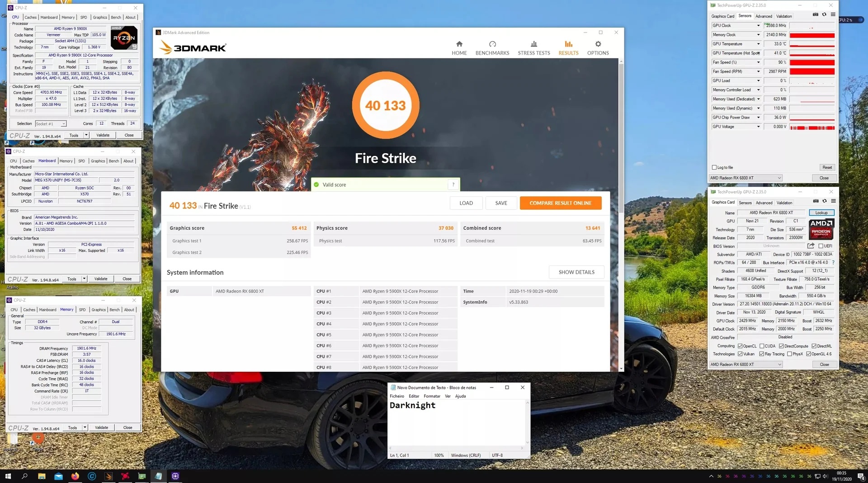Expand the Fan Speed (RPM) sensor dropdown
Viewport: 868px width, 483px height.
point(758,71)
